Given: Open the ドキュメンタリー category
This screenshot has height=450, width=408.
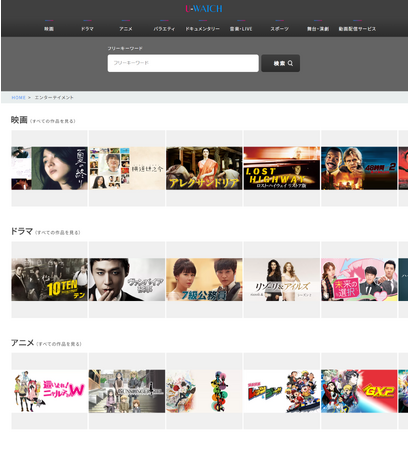Looking at the screenshot, I should click(203, 29).
